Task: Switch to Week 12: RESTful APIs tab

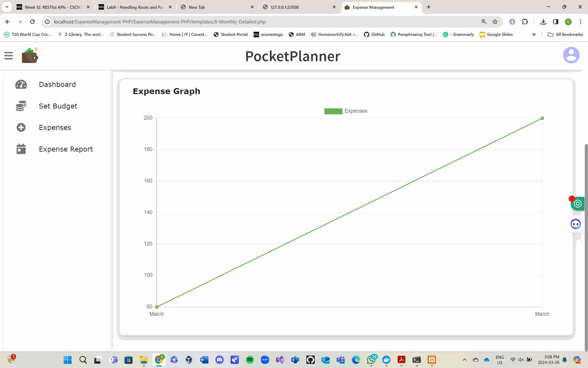Action: (53, 7)
